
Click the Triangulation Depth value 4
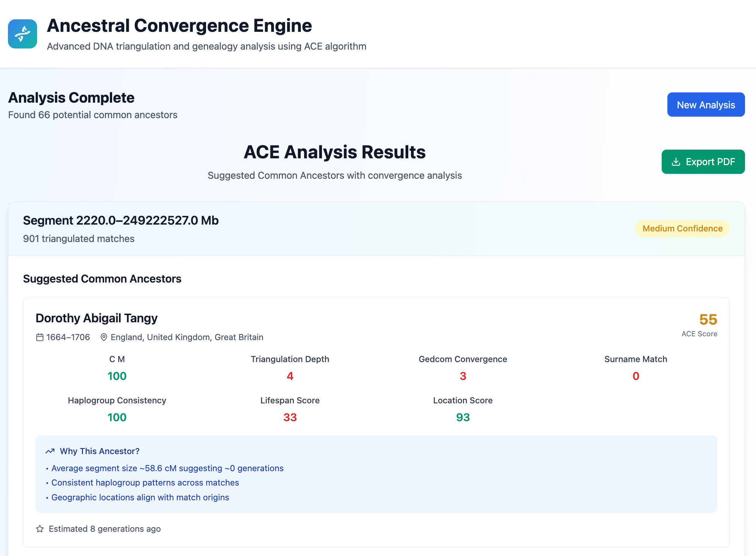pyautogui.click(x=290, y=376)
